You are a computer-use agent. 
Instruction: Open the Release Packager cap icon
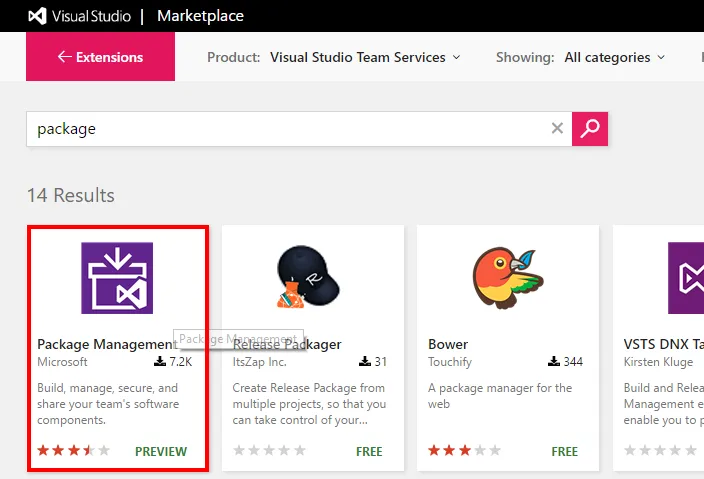point(308,277)
